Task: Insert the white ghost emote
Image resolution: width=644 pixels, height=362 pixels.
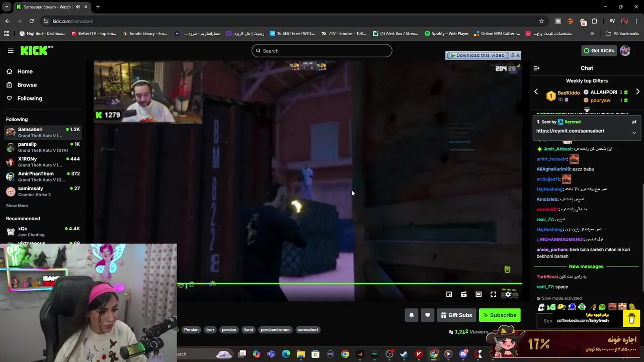Action: [x=541, y=307]
